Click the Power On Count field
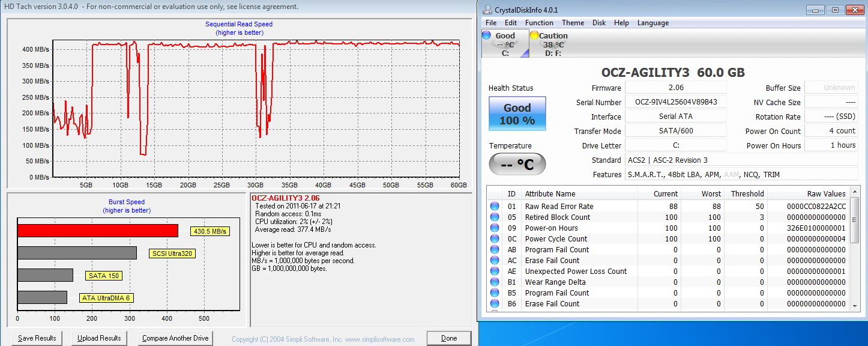The image size is (868, 346). (x=831, y=131)
